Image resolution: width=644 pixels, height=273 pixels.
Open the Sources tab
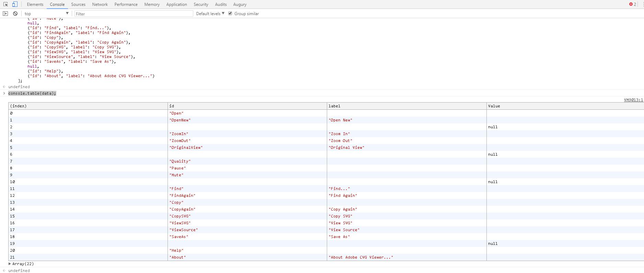tap(78, 4)
